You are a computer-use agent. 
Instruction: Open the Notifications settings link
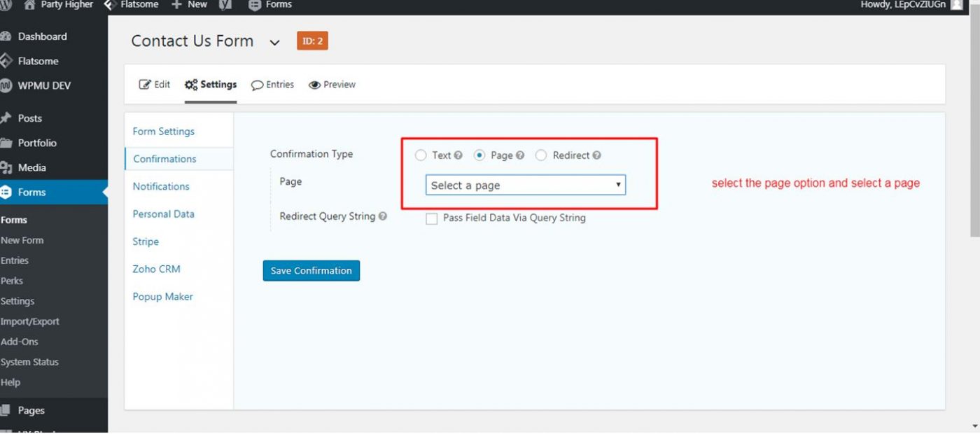point(160,186)
